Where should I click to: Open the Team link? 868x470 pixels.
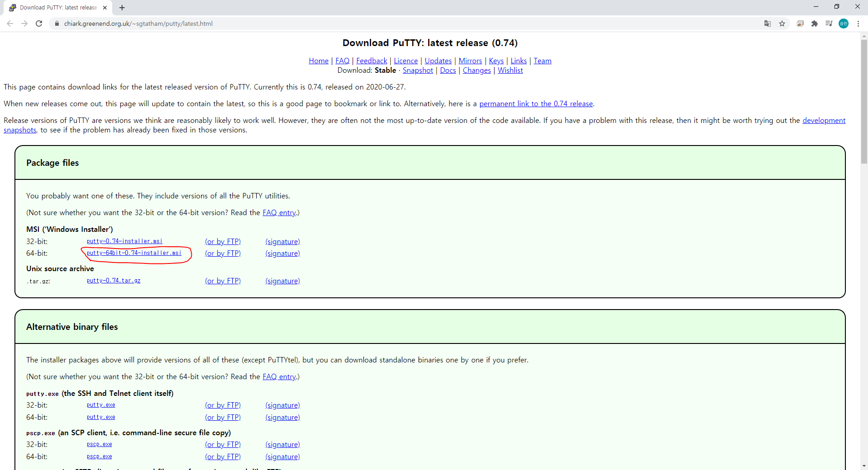[x=542, y=61]
